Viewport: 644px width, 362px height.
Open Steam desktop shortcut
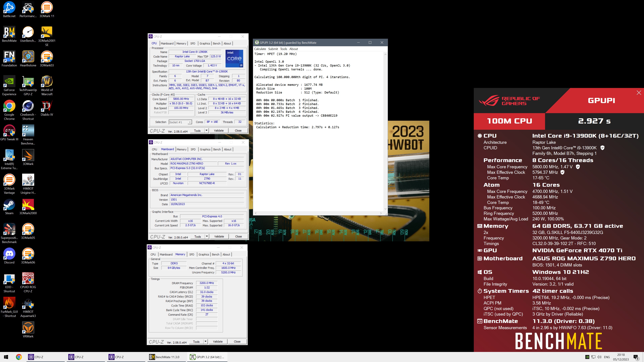[9, 207]
